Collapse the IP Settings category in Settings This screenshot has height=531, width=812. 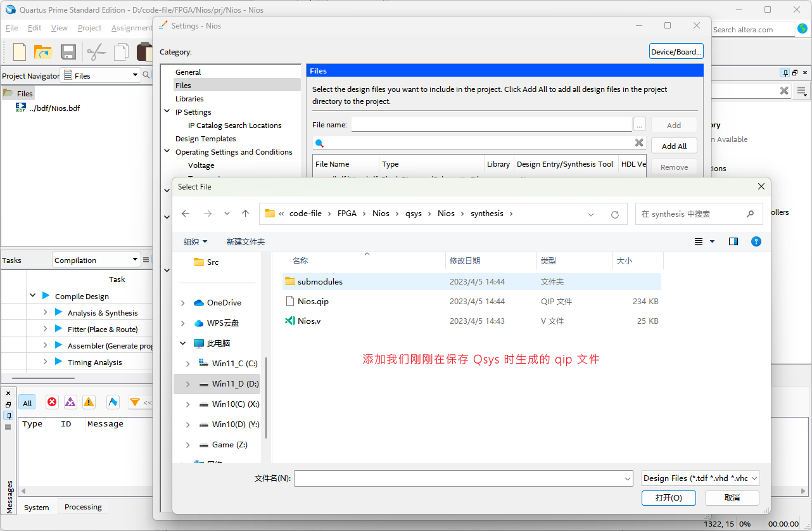tap(167, 112)
